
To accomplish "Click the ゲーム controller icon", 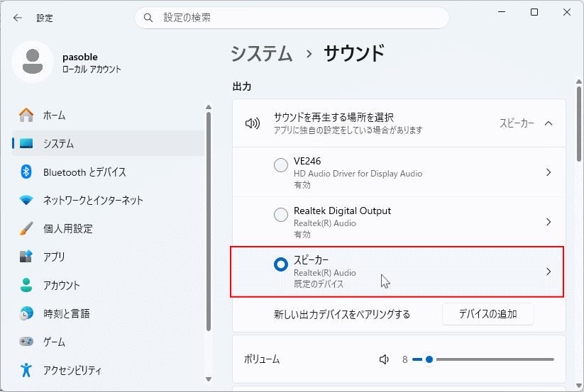I will pos(26,342).
